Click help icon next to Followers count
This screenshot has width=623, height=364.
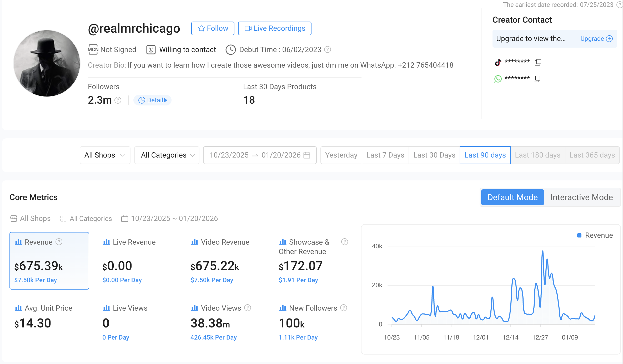[118, 100]
